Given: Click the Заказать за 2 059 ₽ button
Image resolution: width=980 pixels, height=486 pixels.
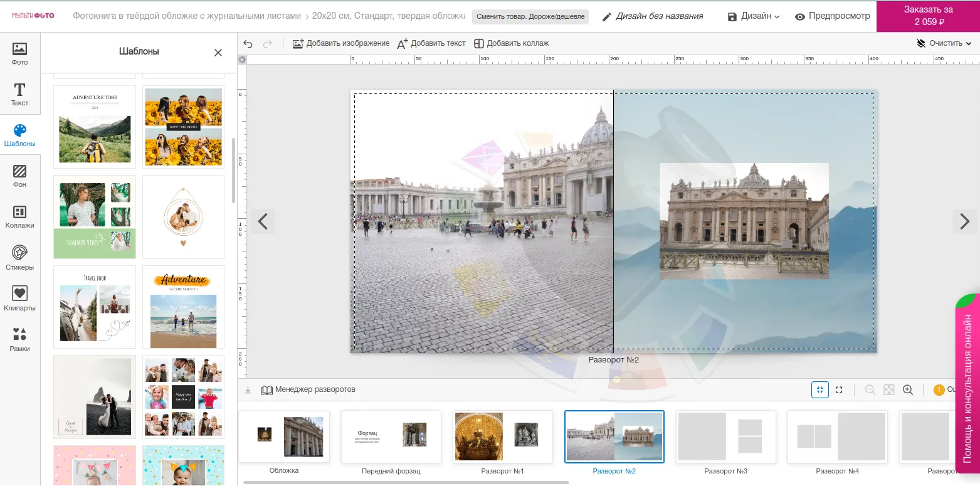Looking at the screenshot, I should 928,16.
